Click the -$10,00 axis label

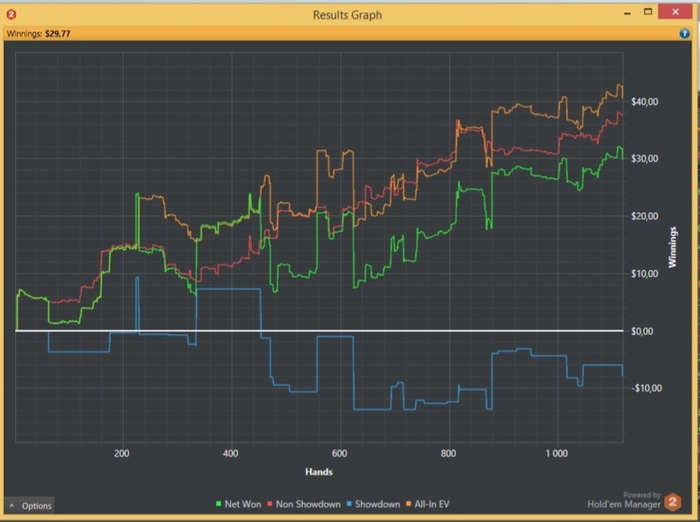[646, 388]
